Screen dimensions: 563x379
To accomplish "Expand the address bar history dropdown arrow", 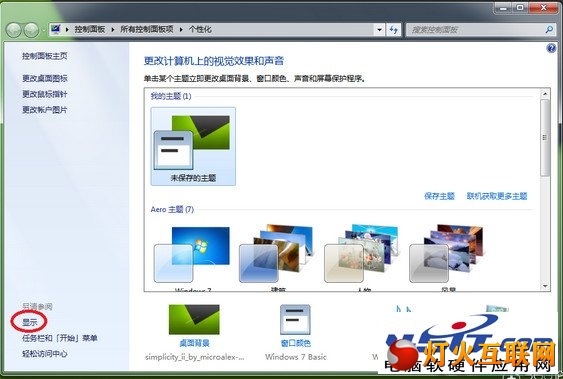I will coord(380,30).
